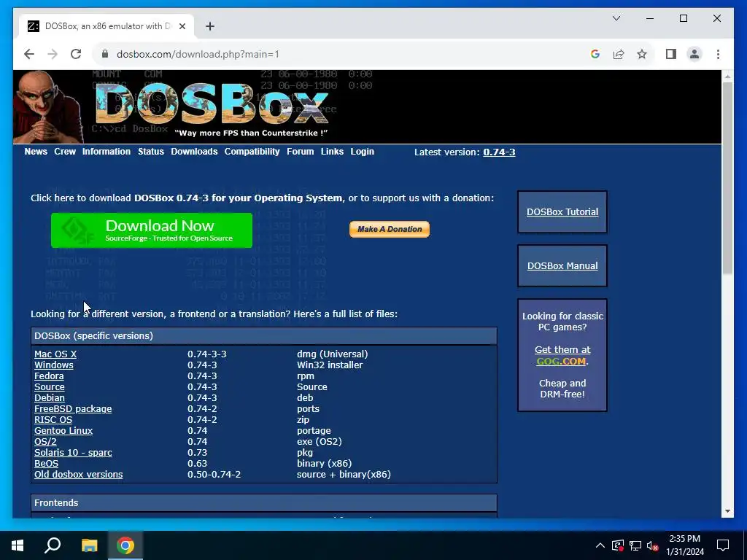Open Solaris 10 - sparc link
Image resolution: width=747 pixels, height=560 pixels.
pyautogui.click(x=73, y=452)
